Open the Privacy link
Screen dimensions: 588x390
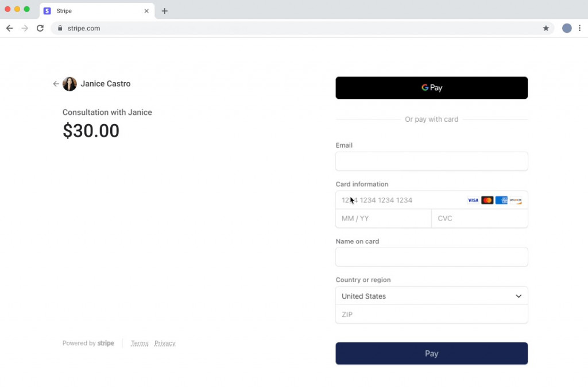165,343
